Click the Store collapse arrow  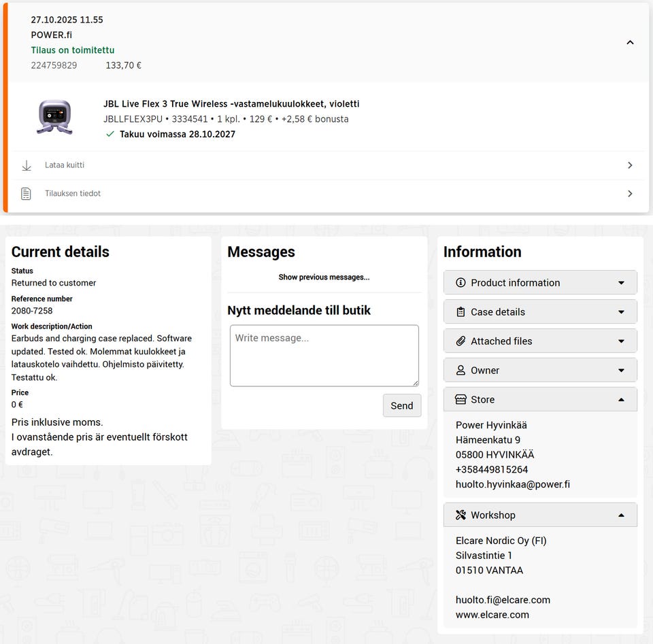coord(621,399)
